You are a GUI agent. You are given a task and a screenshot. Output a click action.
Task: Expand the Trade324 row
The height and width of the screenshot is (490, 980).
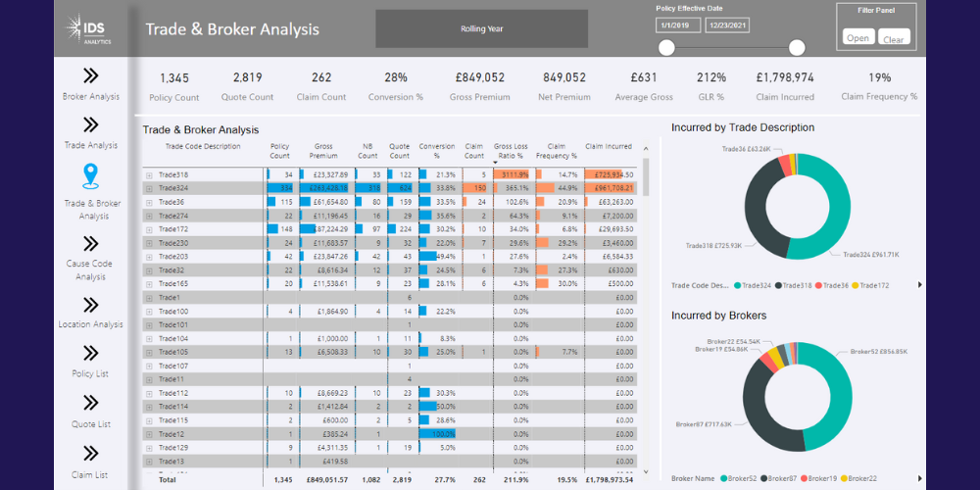[x=150, y=188]
